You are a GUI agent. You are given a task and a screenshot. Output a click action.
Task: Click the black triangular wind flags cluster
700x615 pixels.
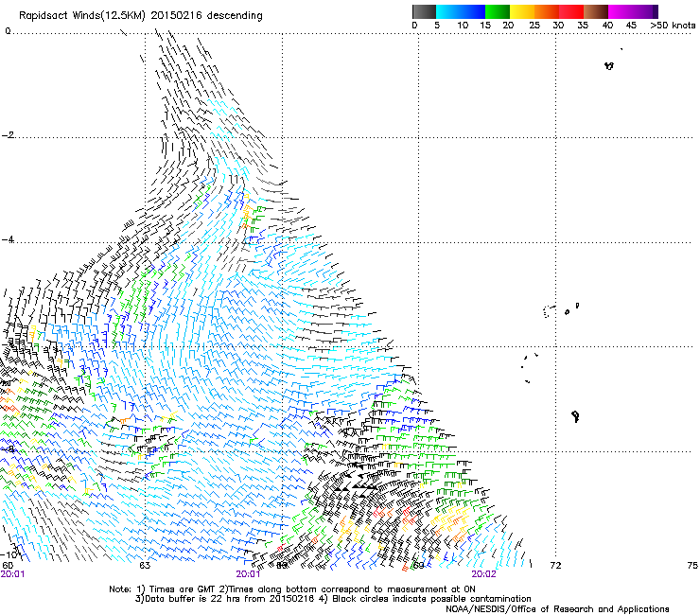358,483
